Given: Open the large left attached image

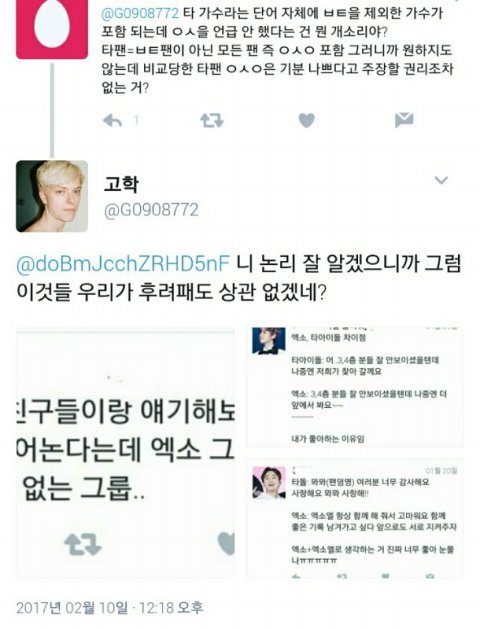Looking at the screenshot, I should 126,452.
